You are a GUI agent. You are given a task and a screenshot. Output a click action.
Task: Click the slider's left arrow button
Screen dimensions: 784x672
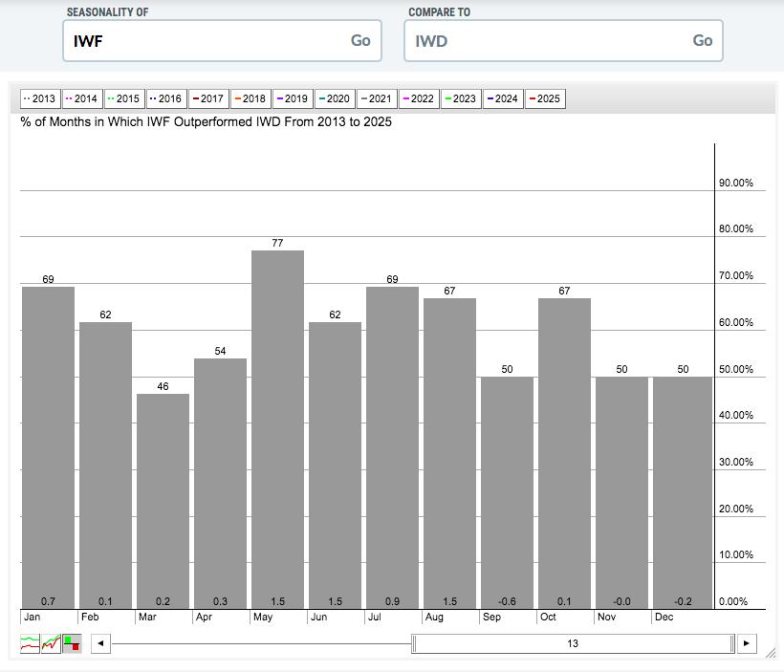click(100, 643)
